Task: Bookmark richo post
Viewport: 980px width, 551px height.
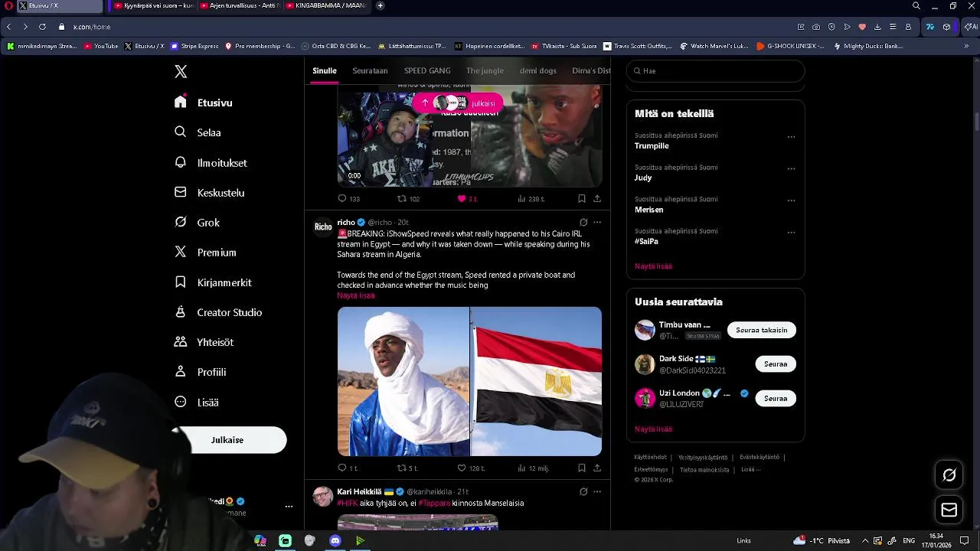Action: [582, 468]
